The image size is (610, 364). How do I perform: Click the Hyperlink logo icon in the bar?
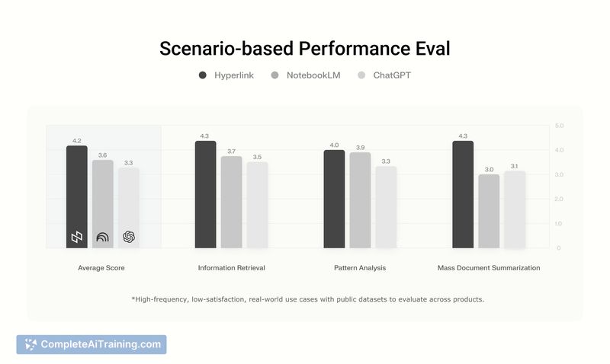click(77, 237)
